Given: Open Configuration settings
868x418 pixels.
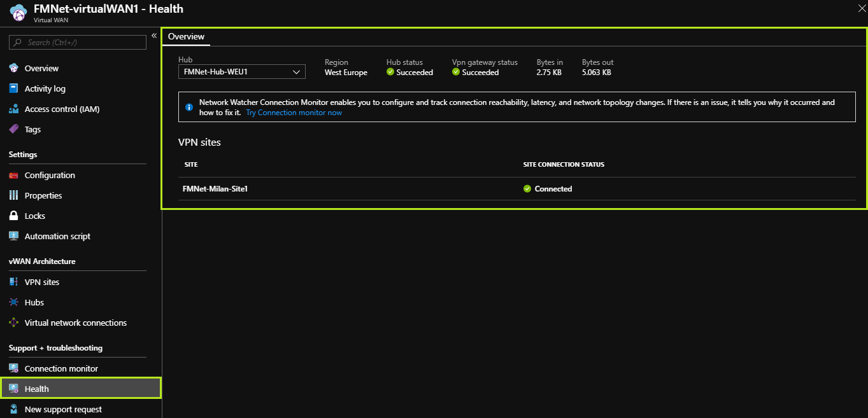Looking at the screenshot, I should tap(50, 175).
